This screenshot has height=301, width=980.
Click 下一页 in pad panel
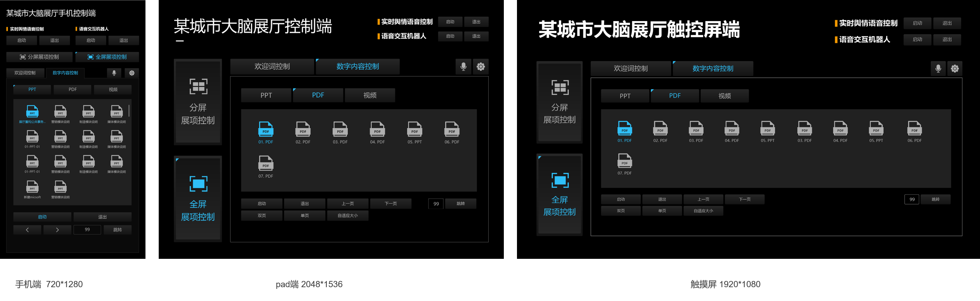[x=391, y=204]
